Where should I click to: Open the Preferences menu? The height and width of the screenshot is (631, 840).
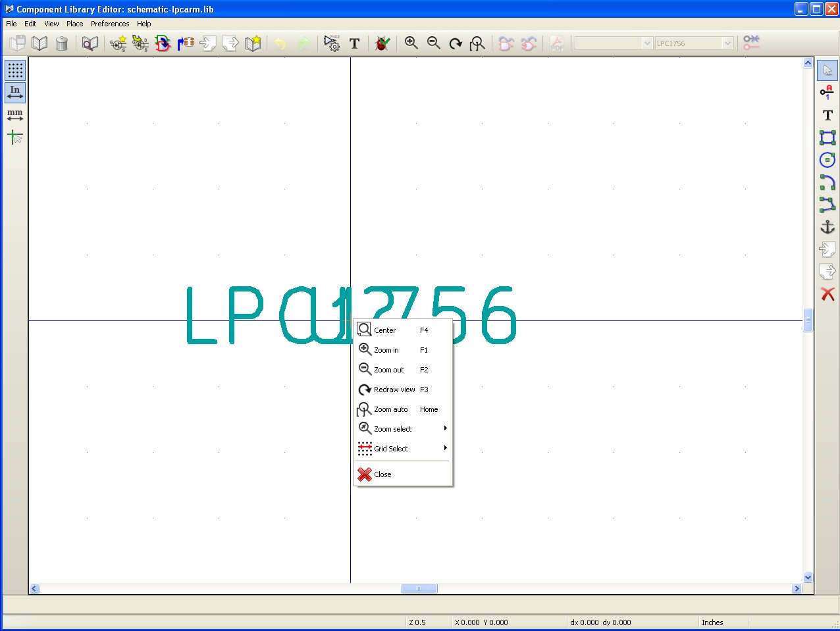point(110,24)
